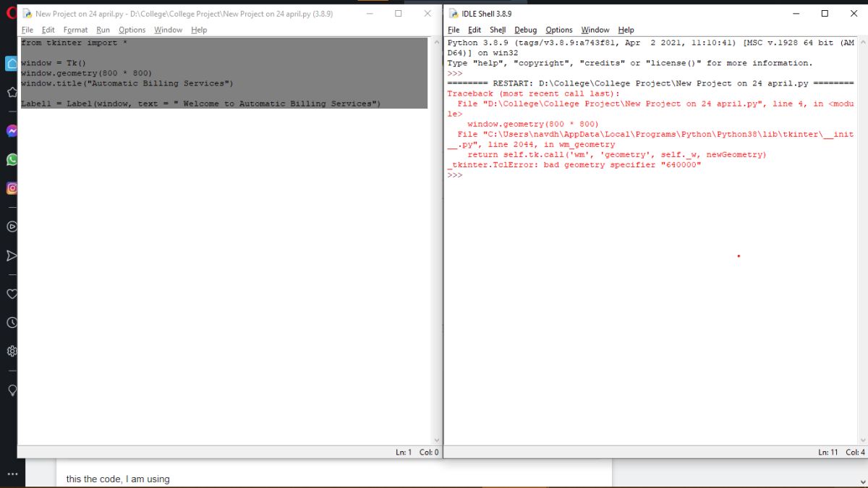Open the My Flow send icon in sidebar

(12, 256)
